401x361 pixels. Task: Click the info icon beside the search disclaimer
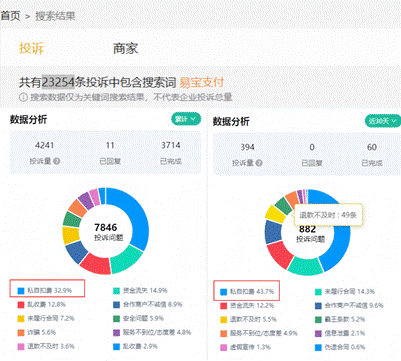click(23, 97)
